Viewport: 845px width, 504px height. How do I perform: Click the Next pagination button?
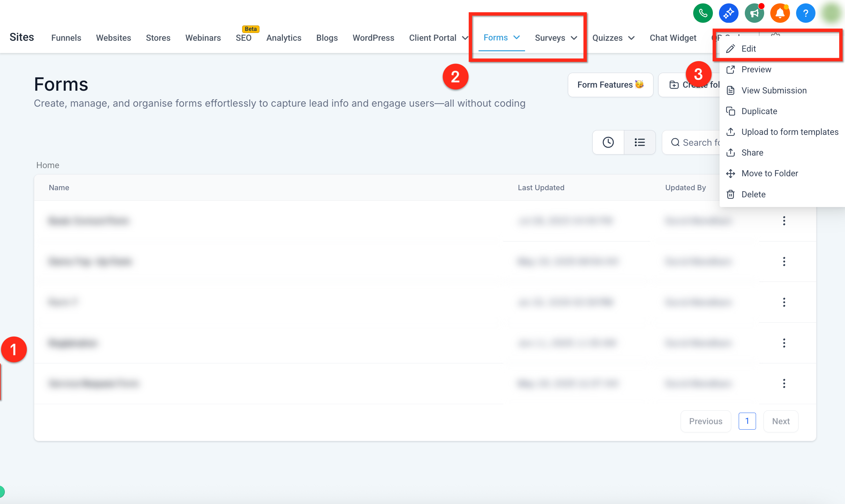pyautogui.click(x=780, y=421)
